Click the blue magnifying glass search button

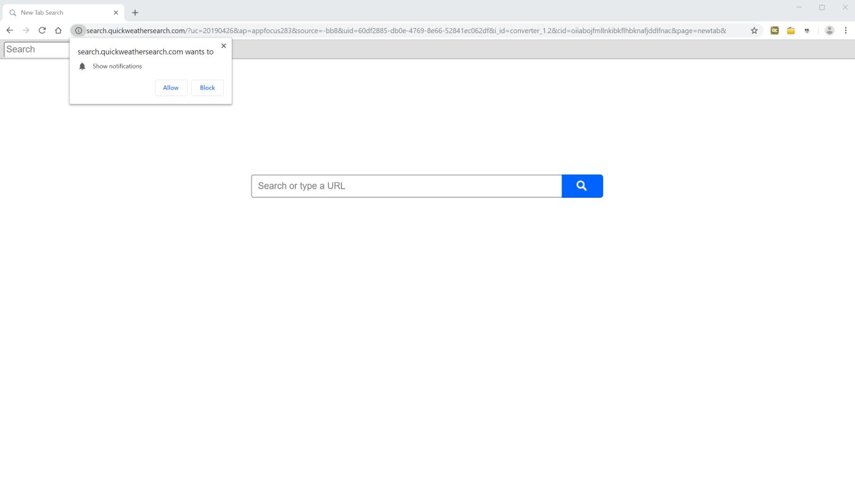pos(582,186)
